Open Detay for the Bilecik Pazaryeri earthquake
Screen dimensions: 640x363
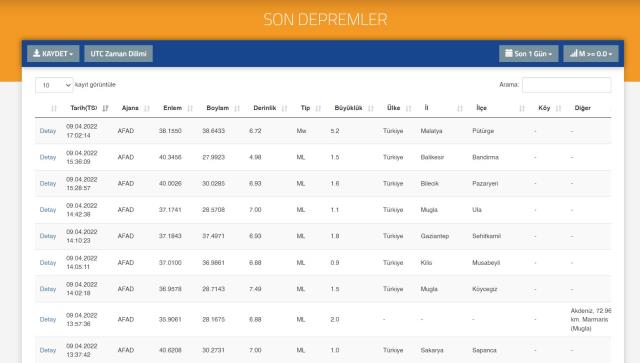tap(48, 184)
